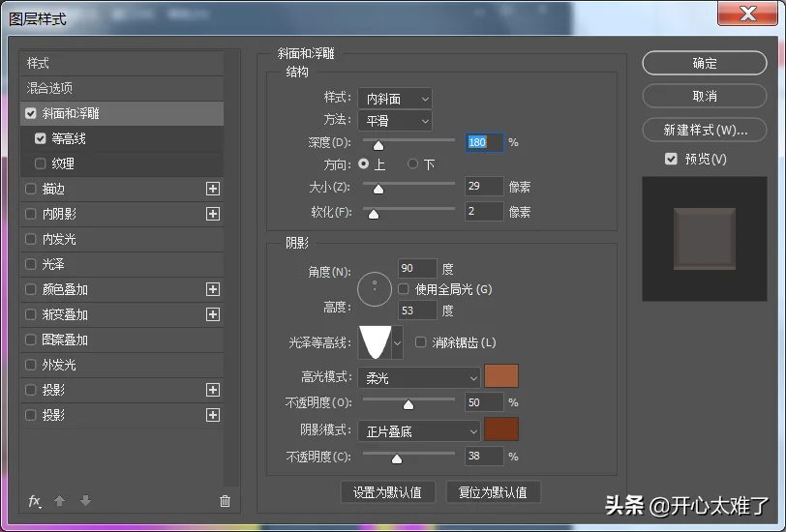Click the fx add style icon
Viewport: 786px width, 532px height.
tap(35, 501)
